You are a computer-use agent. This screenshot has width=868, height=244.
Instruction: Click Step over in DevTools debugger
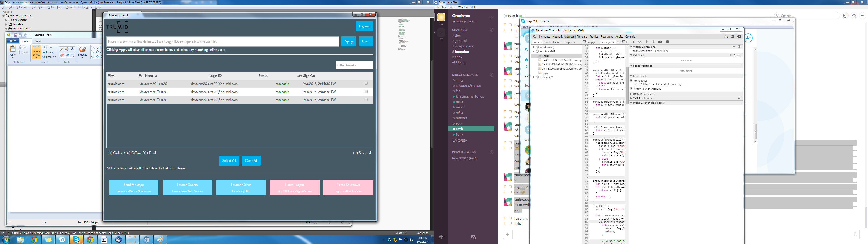coord(639,42)
